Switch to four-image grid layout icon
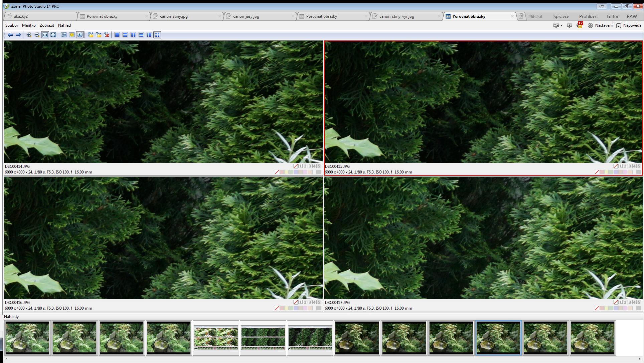The image size is (644, 363). point(157,35)
